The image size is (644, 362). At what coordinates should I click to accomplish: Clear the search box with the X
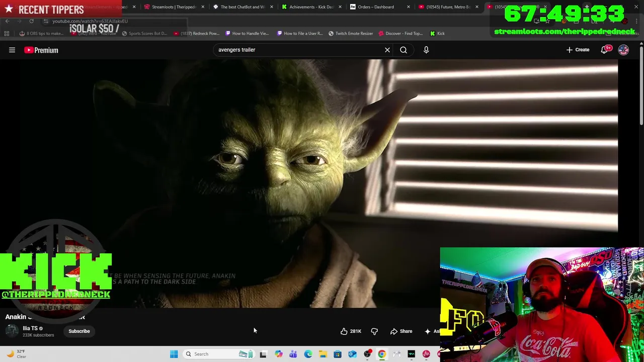pyautogui.click(x=387, y=50)
